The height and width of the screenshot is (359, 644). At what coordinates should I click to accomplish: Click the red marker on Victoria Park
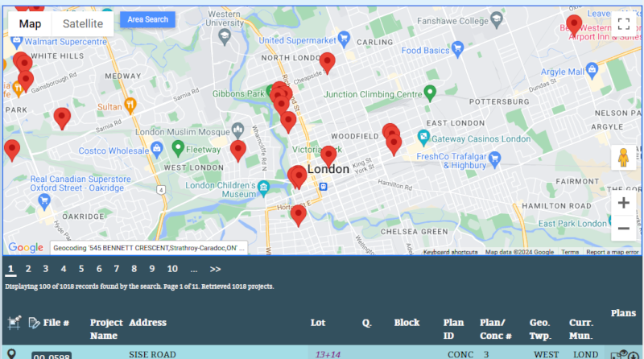pyautogui.click(x=328, y=156)
